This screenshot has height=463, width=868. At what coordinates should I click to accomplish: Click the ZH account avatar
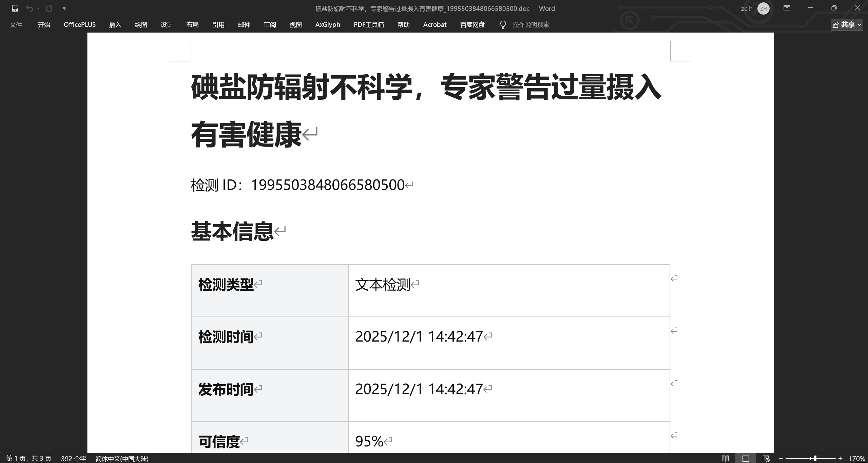(x=764, y=8)
